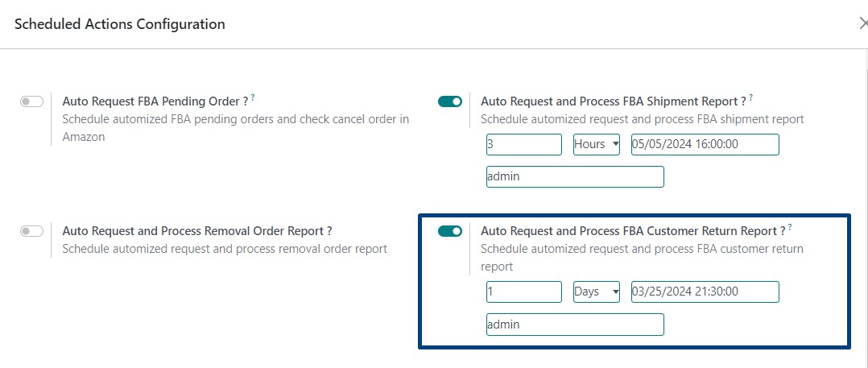Viewport: 868px width, 368px height.
Task: Close the Scheduled Actions Configuration dialog
Action: click(863, 24)
